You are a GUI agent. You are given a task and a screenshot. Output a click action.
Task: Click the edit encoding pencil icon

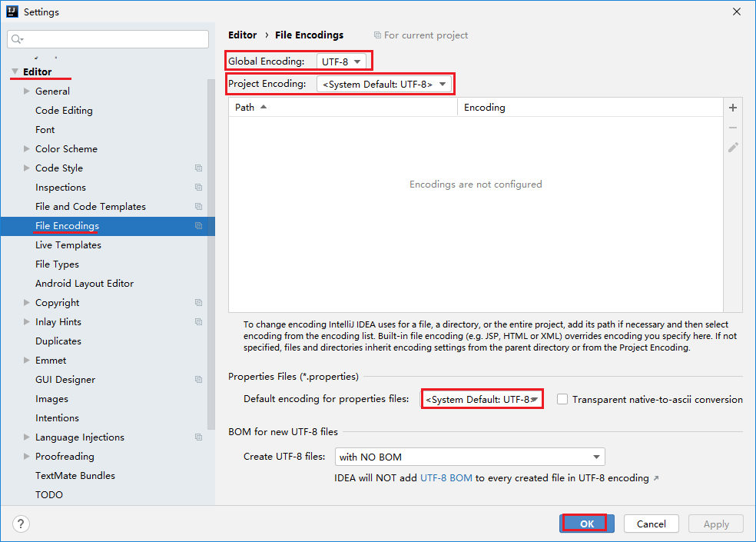[x=733, y=148]
